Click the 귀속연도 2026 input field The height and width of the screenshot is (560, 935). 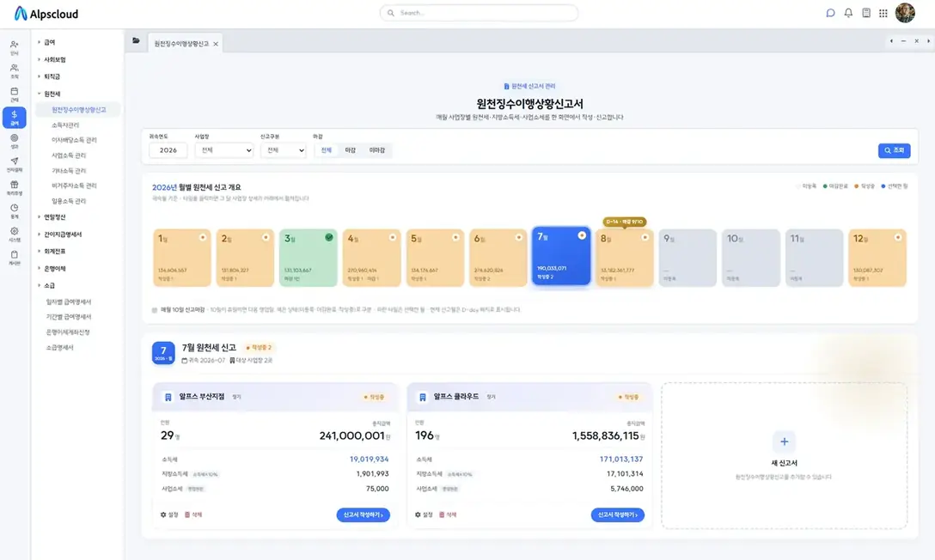coord(168,150)
